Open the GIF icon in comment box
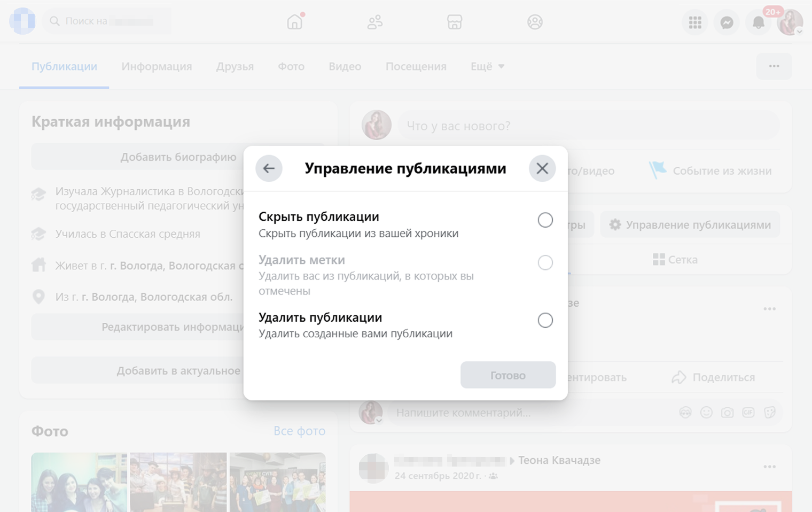 click(x=748, y=413)
